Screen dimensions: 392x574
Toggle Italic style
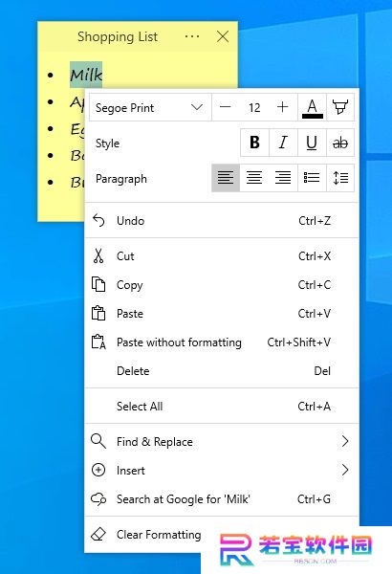pyautogui.click(x=283, y=143)
